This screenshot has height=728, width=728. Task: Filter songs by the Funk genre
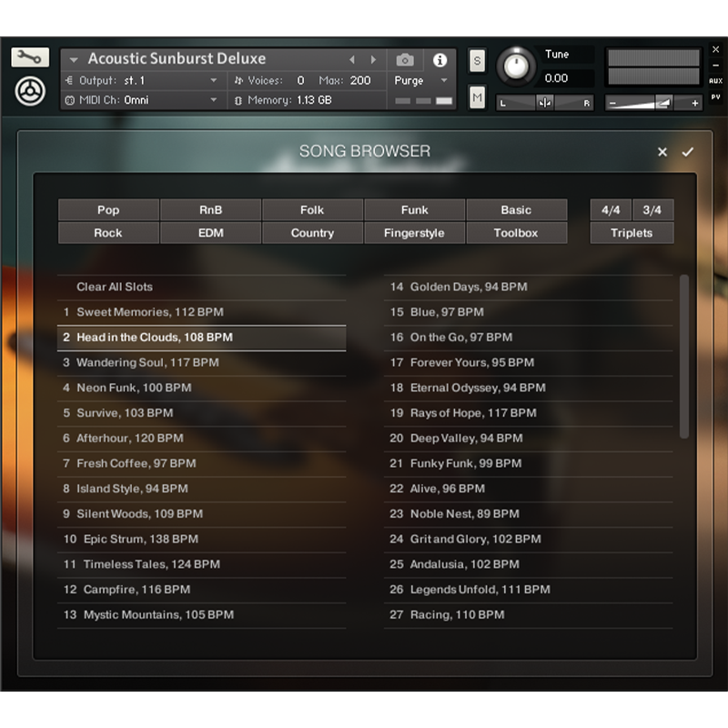point(414,210)
